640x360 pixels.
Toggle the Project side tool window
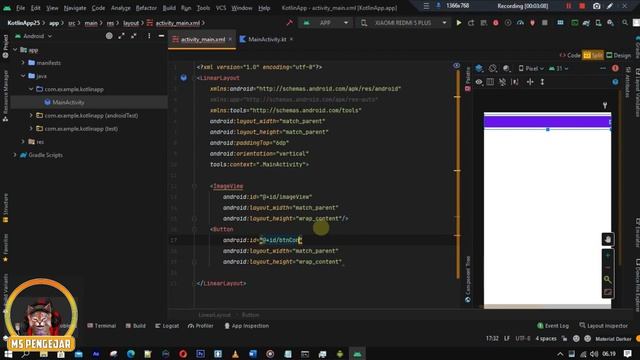(x=5, y=47)
